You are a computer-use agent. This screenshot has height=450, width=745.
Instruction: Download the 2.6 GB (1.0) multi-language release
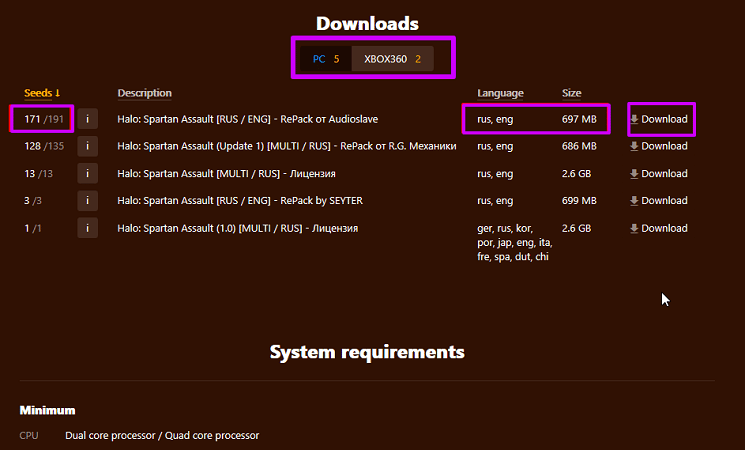(659, 229)
